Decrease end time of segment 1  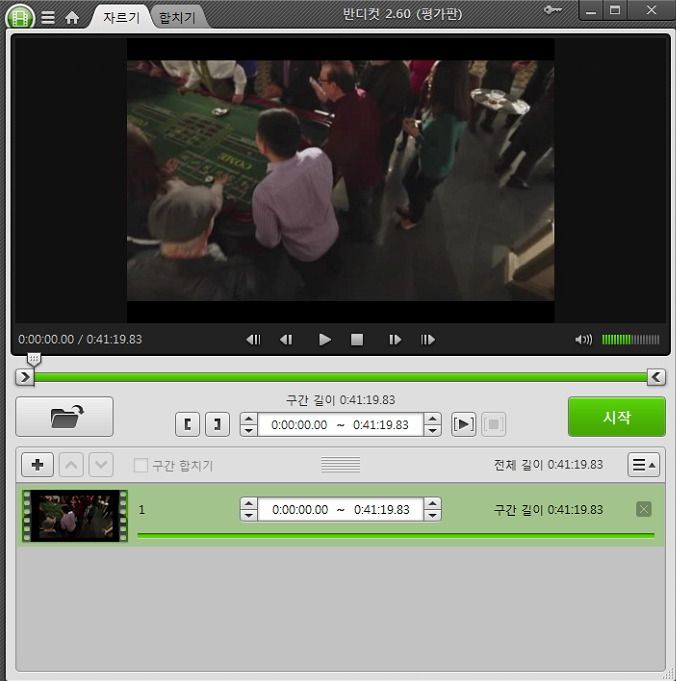tap(433, 515)
